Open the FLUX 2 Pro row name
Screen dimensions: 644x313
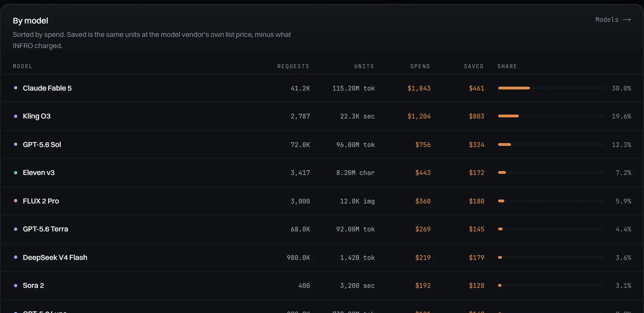pos(41,201)
